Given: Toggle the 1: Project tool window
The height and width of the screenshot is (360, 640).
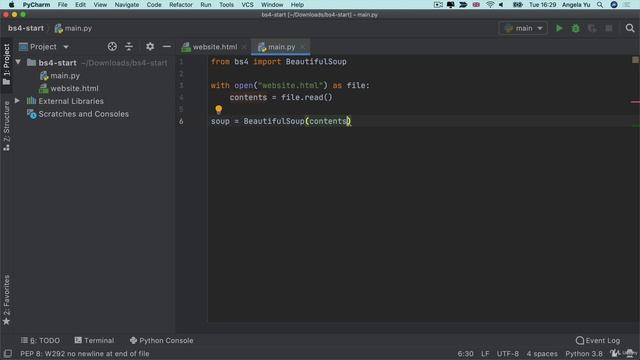Looking at the screenshot, I should click(x=6, y=64).
